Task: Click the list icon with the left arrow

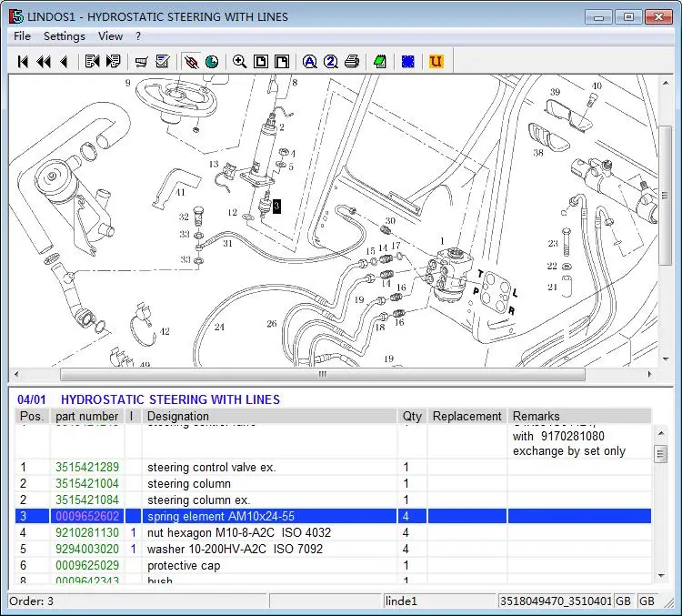Action: (x=92, y=61)
